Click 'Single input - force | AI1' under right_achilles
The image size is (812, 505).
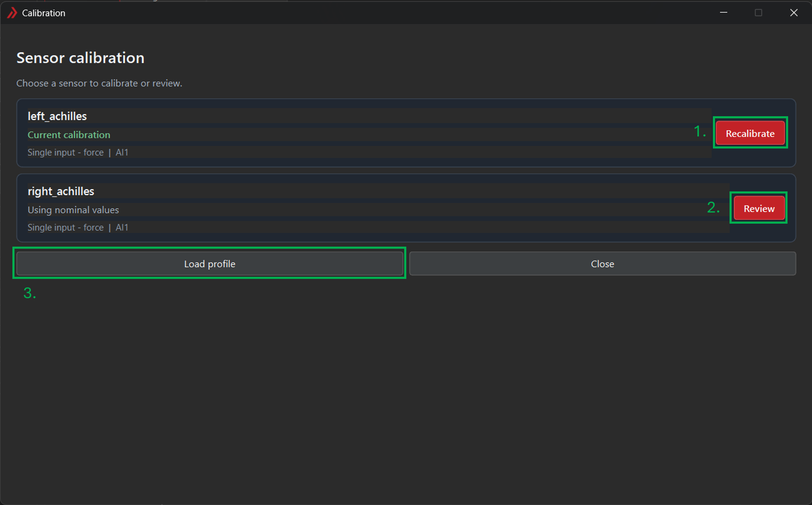pos(78,228)
